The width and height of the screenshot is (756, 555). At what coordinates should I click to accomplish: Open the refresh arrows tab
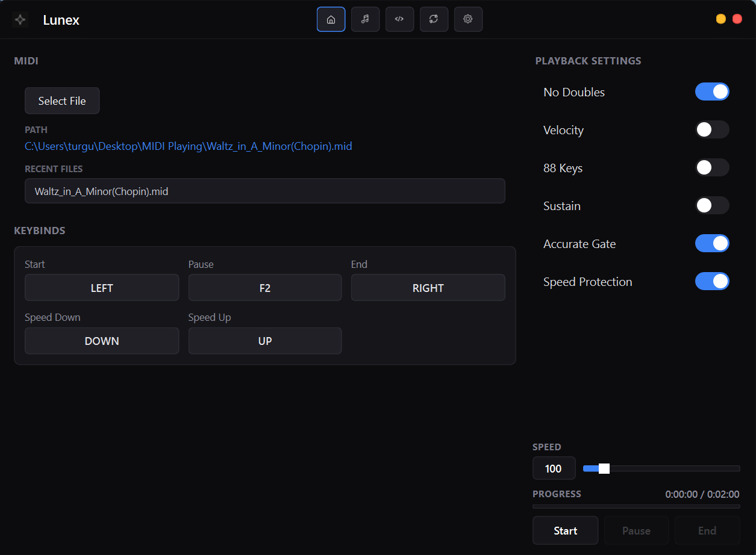pos(434,19)
